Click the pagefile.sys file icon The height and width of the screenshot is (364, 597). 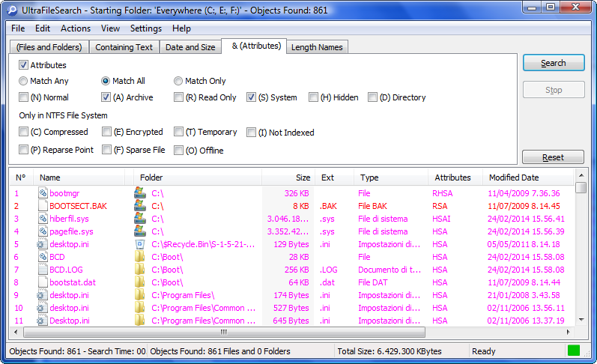pos(43,231)
